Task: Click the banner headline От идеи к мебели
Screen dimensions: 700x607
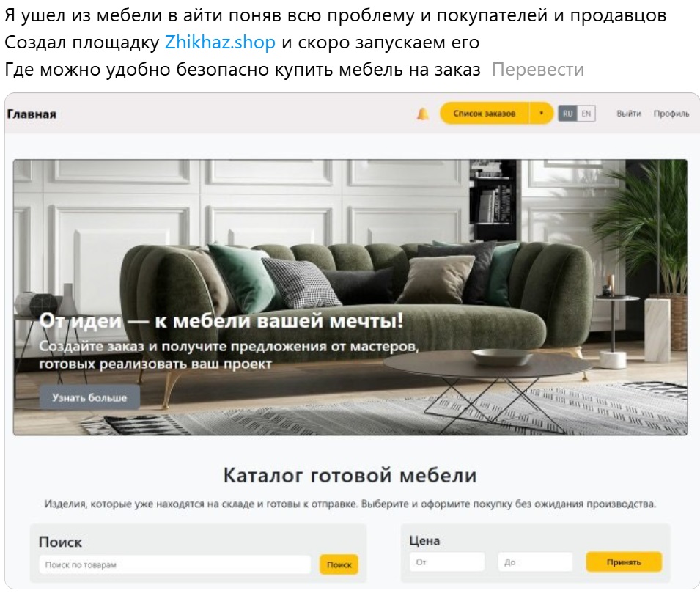Action: coord(221,320)
